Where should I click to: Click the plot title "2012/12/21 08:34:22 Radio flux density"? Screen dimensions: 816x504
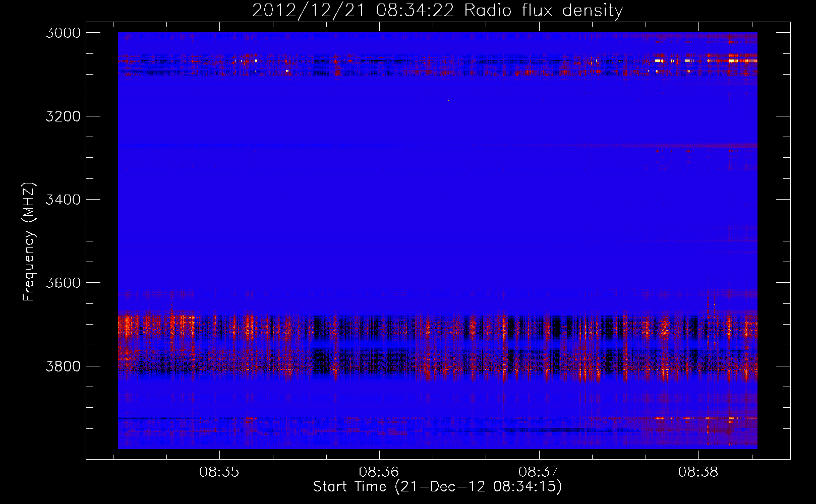point(437,10)
